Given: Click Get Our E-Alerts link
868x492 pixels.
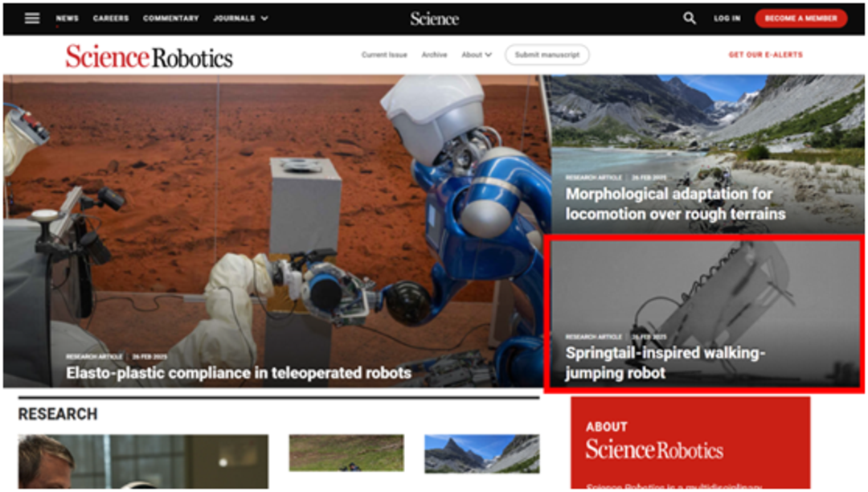Looking at the screenshot, I should click(x=766, y=55).
